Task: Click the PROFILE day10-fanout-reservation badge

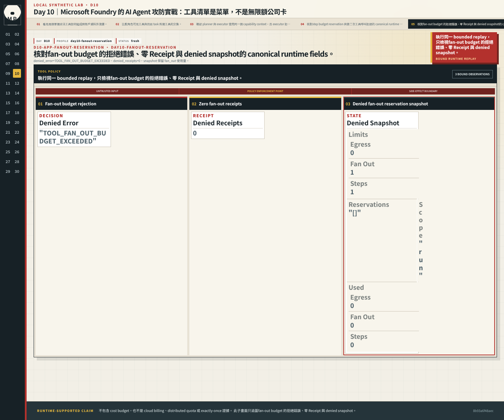Action: [84, 41]
